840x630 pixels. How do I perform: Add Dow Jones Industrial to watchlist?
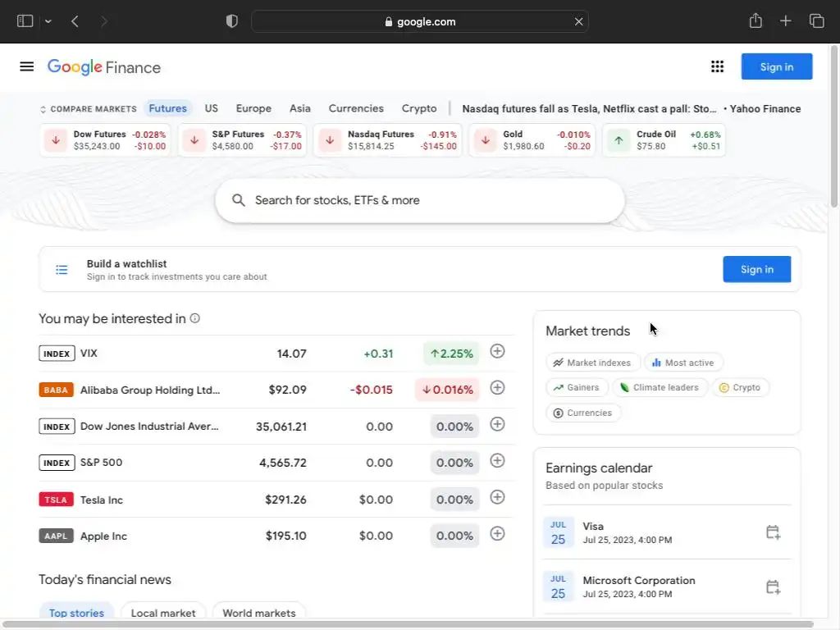point(497,424)
